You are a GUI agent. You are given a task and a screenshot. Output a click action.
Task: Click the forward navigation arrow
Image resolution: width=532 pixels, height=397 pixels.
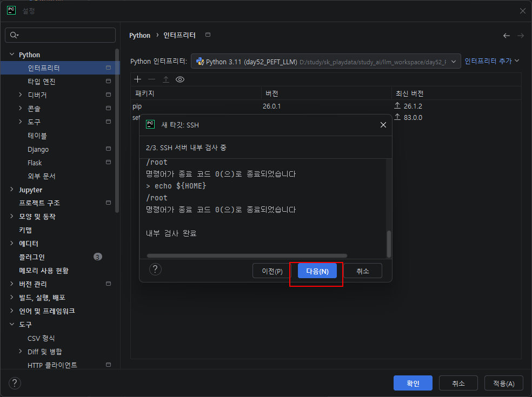tap(521, 36)
